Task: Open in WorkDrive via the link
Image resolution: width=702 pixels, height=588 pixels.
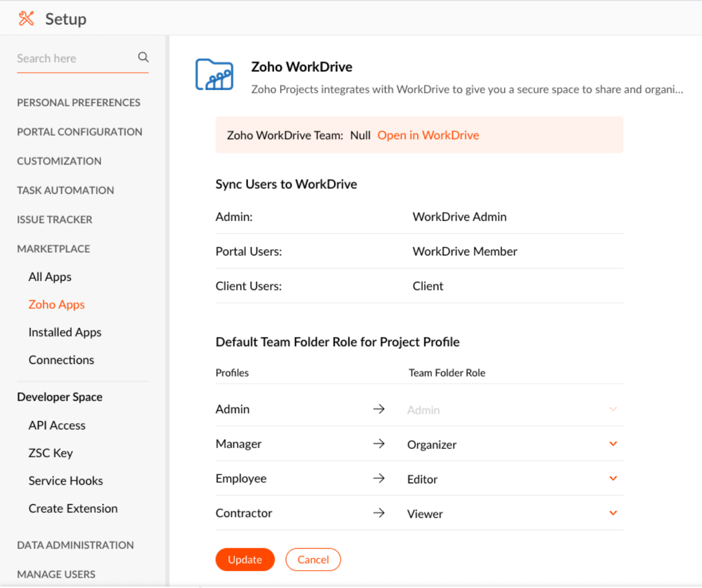Action: (x=428, y=135)
